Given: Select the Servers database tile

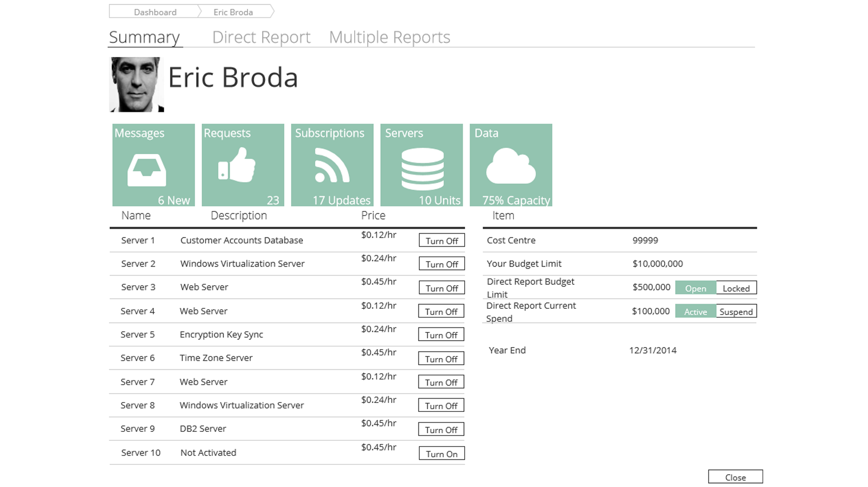Looking at the screenshot, I should (421, 165).
